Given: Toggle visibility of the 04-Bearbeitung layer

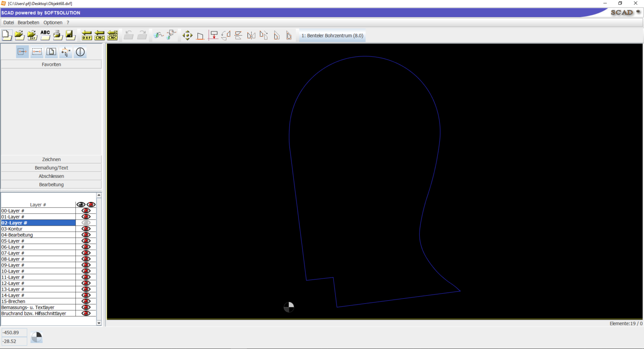Looking at the screenshot, I should coord(86,234).
